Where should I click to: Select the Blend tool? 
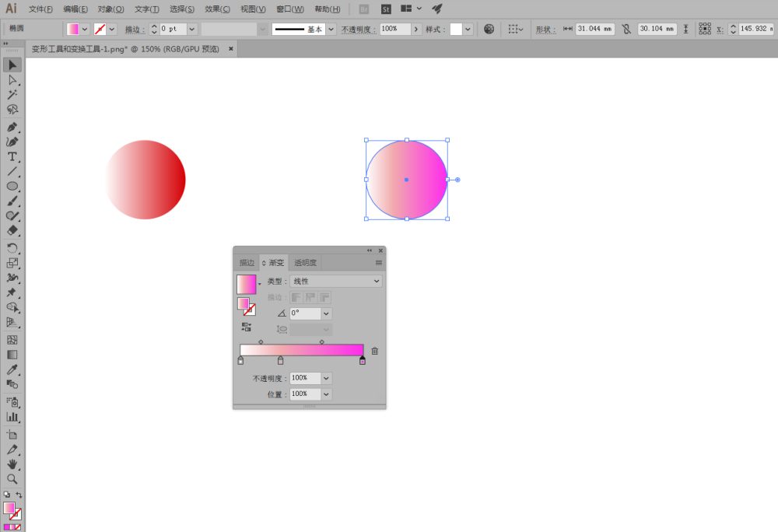(x=12, y=384)
